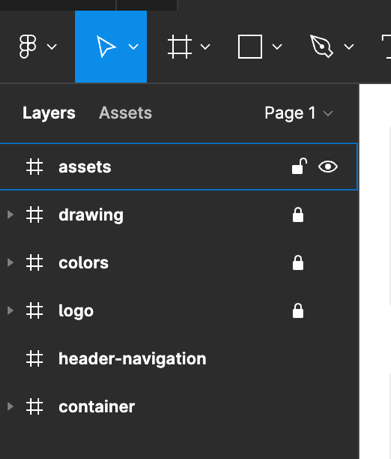Screen dimensions: 391x459
Task: Select the Frame tool
Action: click(x=180, y=47)
